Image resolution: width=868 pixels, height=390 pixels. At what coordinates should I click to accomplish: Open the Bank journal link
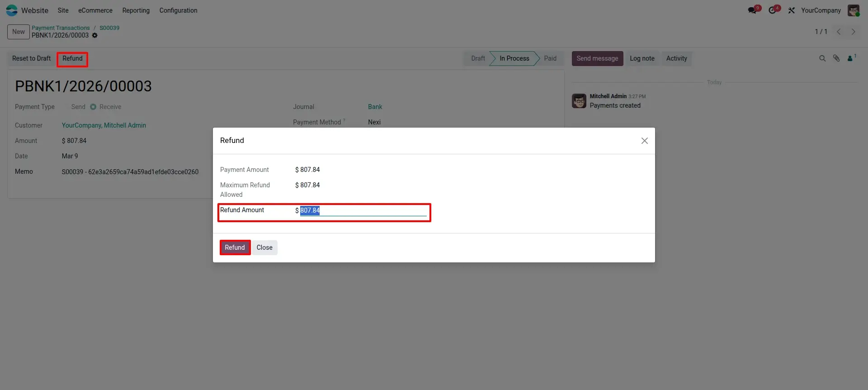coord(375,107)
